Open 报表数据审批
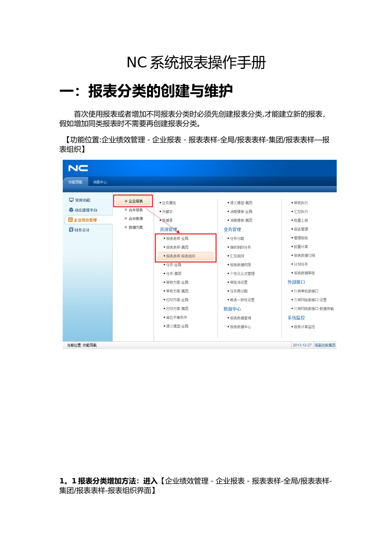This screenshot has height=555, width=392. point(305,273)
